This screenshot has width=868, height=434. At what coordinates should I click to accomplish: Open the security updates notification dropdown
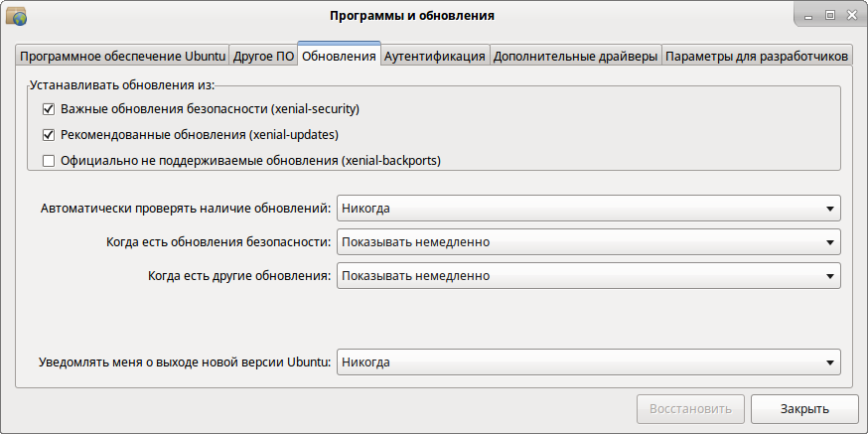pyautogui.click(x=589, y=242)
